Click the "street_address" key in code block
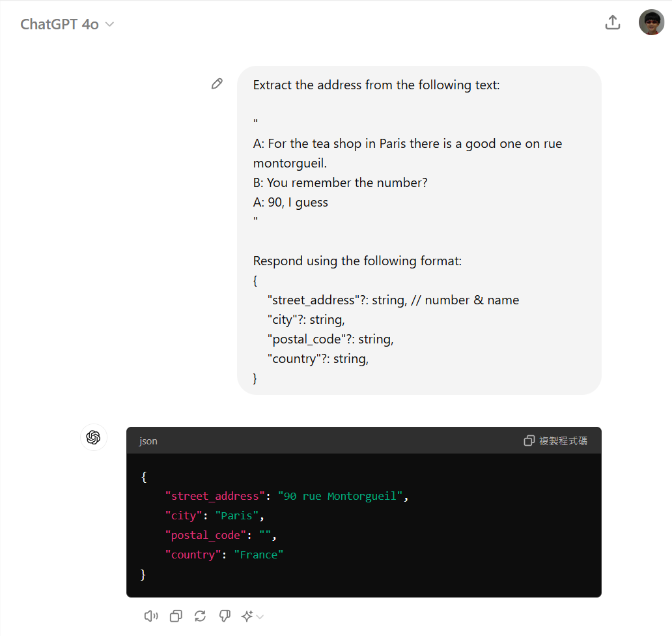672x636 pixels. [x=216, y=496]
